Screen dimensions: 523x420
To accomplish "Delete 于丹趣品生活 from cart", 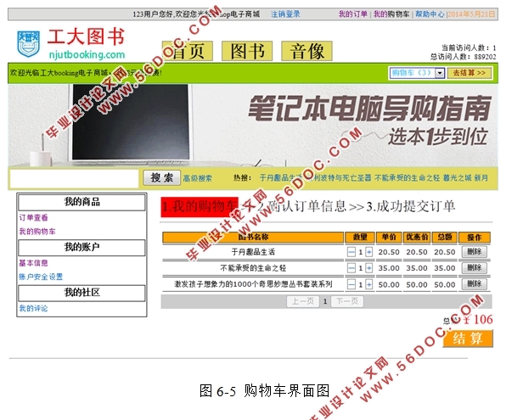I will click(474, 252).
